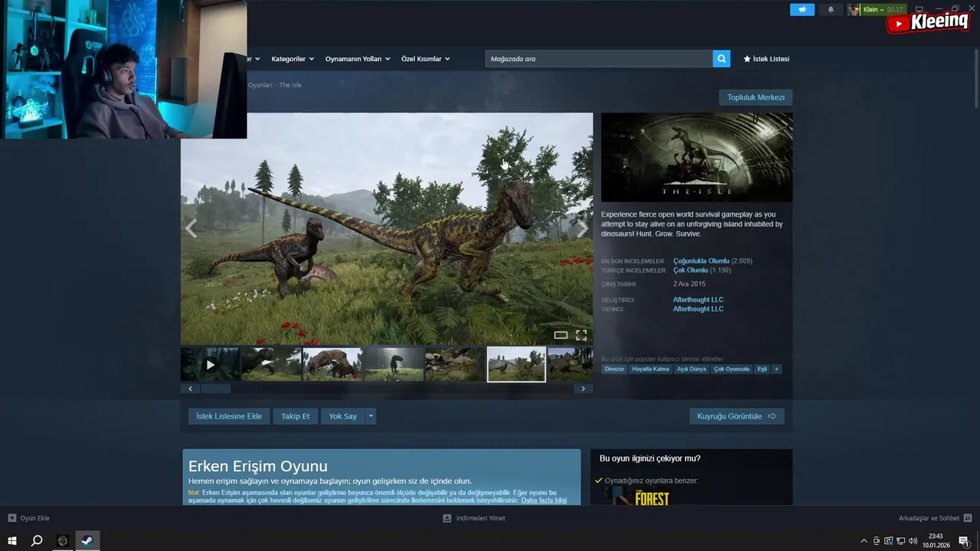Click the thumbnail strip scroll-right arrow

point(583,389)
